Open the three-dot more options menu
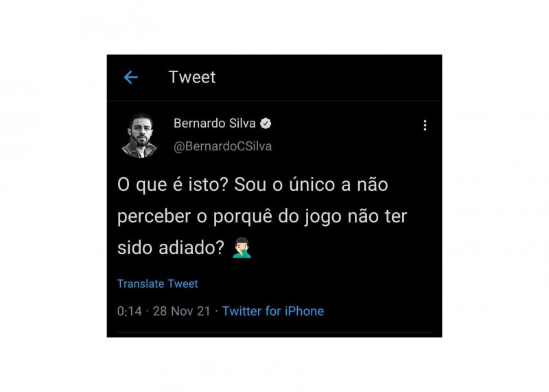 coord(425,125)
